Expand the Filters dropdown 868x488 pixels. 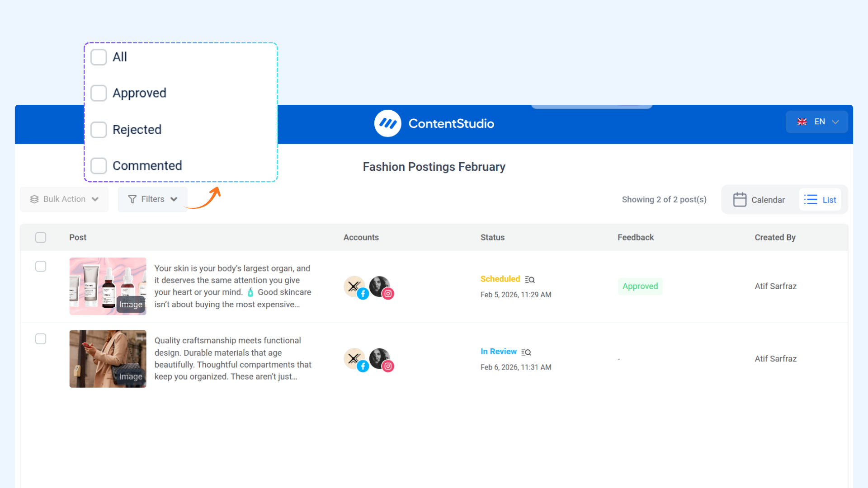click(x=153, y=199)
